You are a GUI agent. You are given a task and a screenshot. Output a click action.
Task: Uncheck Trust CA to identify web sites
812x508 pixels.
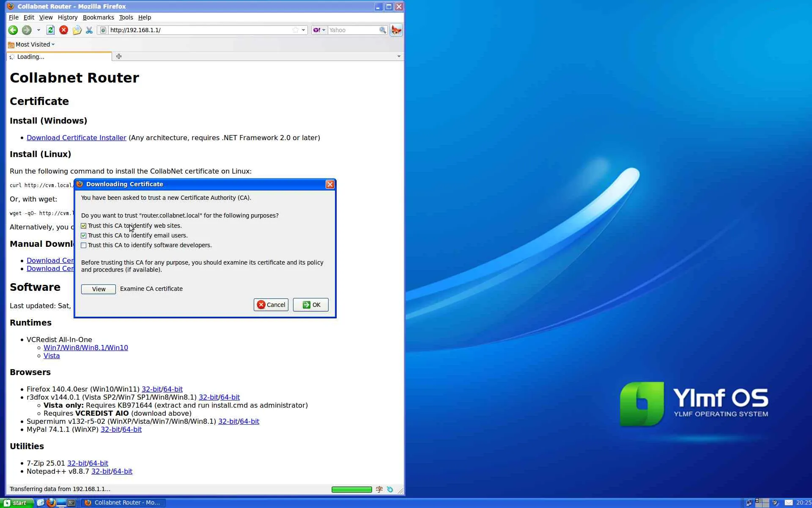click(84, 226)
